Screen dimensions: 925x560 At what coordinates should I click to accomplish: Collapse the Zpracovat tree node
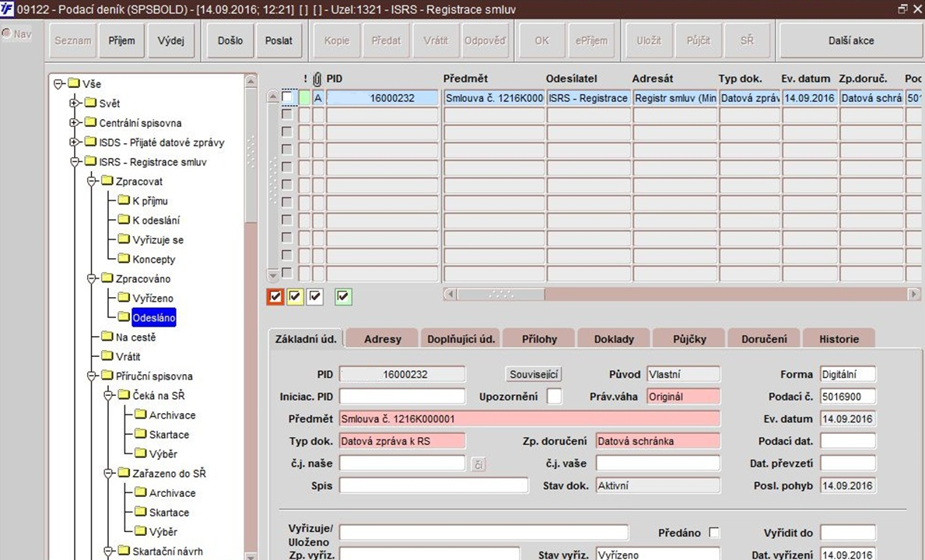(92, 181)
